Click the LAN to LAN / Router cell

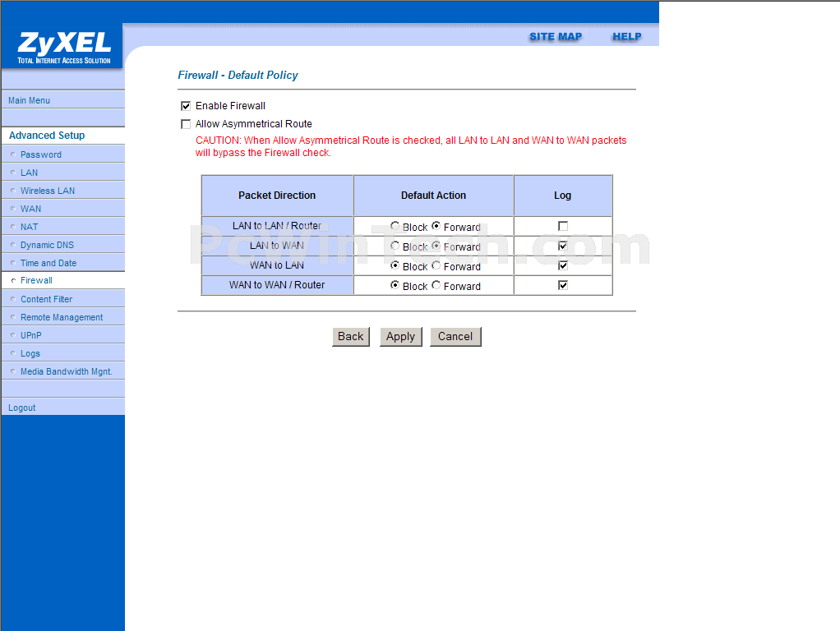pyautogui.click(x=277, y=226)
